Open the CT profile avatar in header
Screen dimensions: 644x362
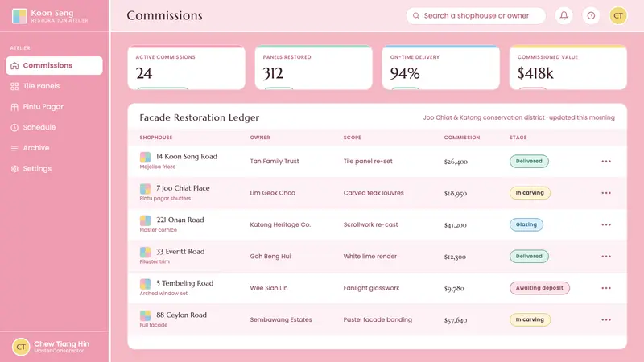618,15
